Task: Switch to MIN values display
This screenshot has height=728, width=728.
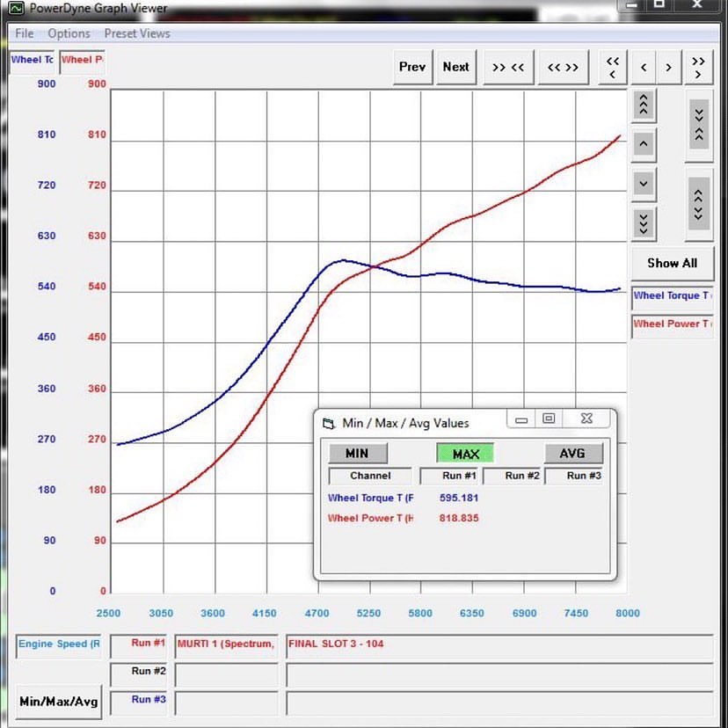Action: (356, 454)
